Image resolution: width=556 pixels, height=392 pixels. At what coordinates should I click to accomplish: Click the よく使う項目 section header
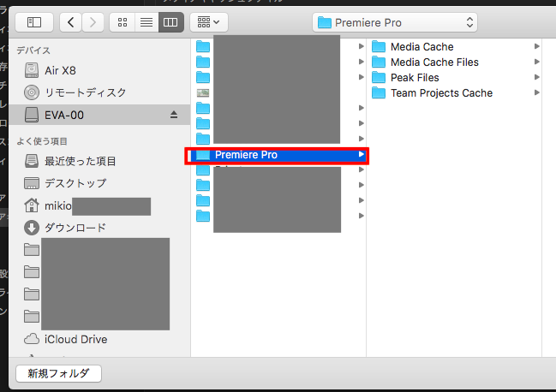tap(42, 141)
